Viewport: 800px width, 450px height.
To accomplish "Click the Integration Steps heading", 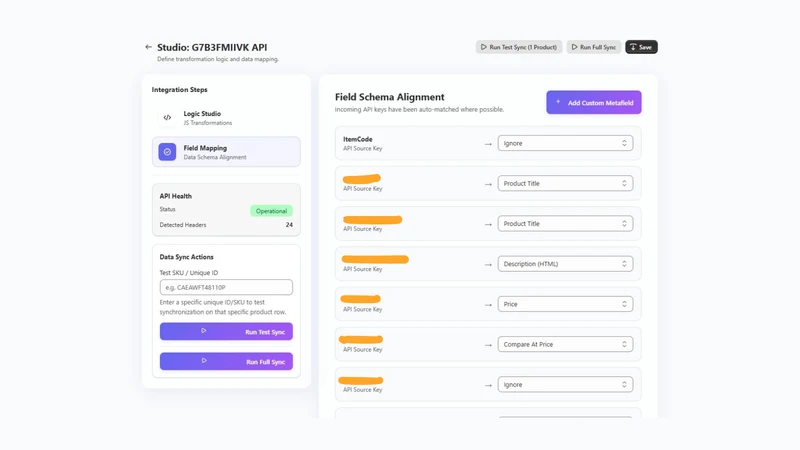I will tap(180, 90).
